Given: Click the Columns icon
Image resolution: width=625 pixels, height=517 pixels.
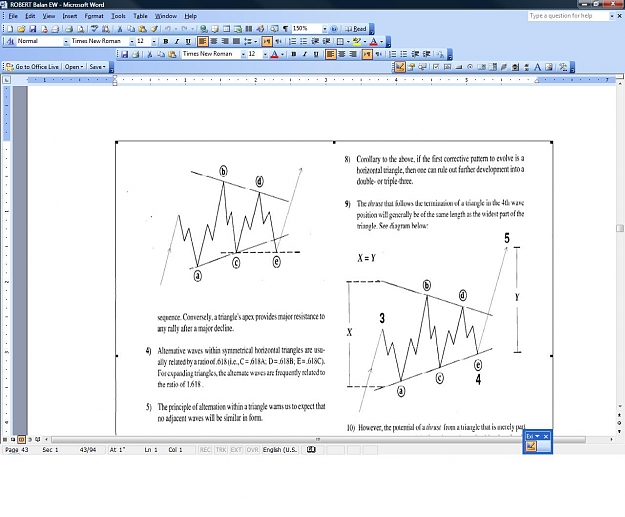Looking at the screenshot, I should [249, 29].
